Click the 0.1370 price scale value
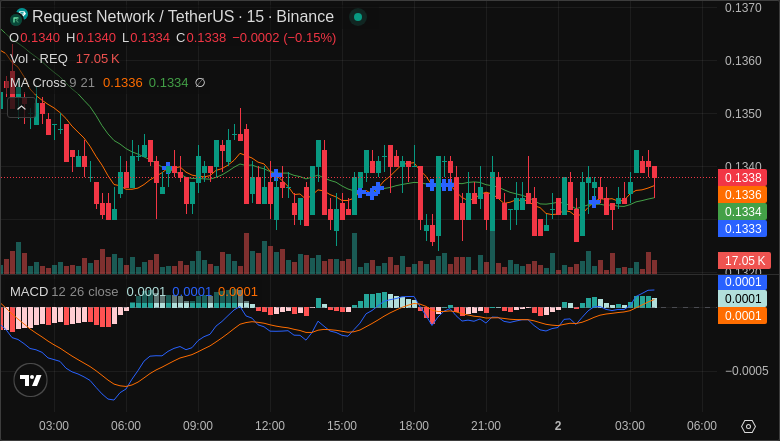The width and height of the screenshot is (780, 441). 743,8
